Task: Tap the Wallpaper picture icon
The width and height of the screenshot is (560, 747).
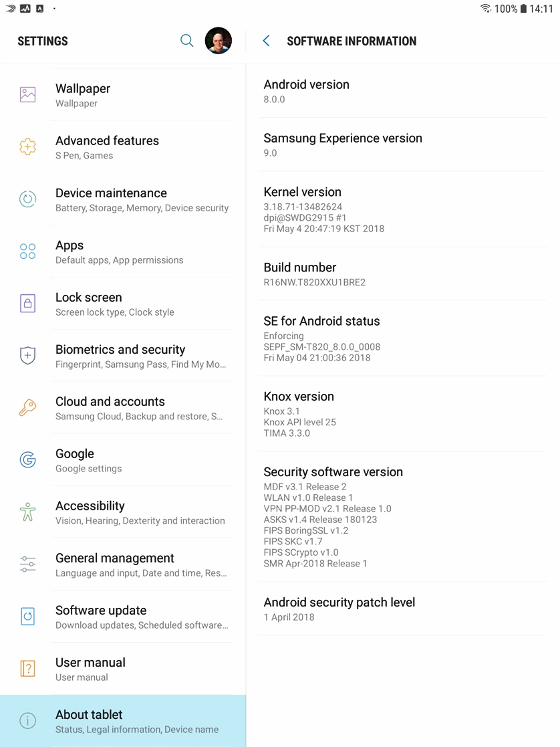Action: pyautogui.click(x=27, y=94)
